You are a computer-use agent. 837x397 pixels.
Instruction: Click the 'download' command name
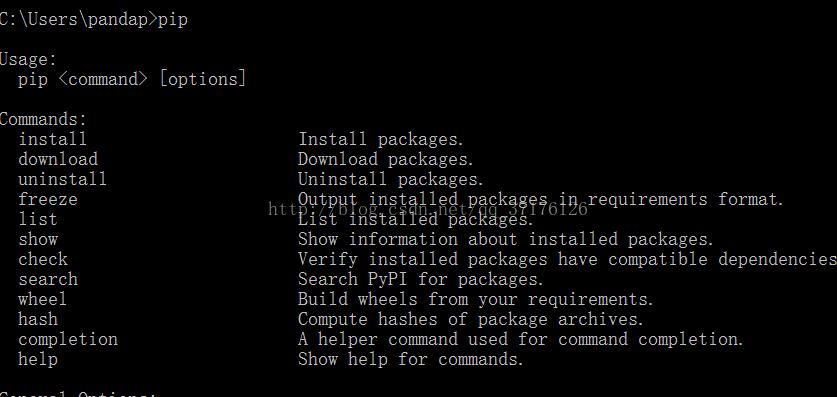(x=58, y=159)
